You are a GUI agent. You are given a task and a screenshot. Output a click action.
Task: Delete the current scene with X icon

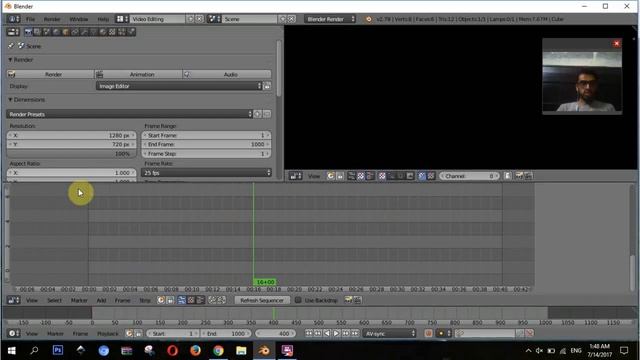(x=291, y=19)
